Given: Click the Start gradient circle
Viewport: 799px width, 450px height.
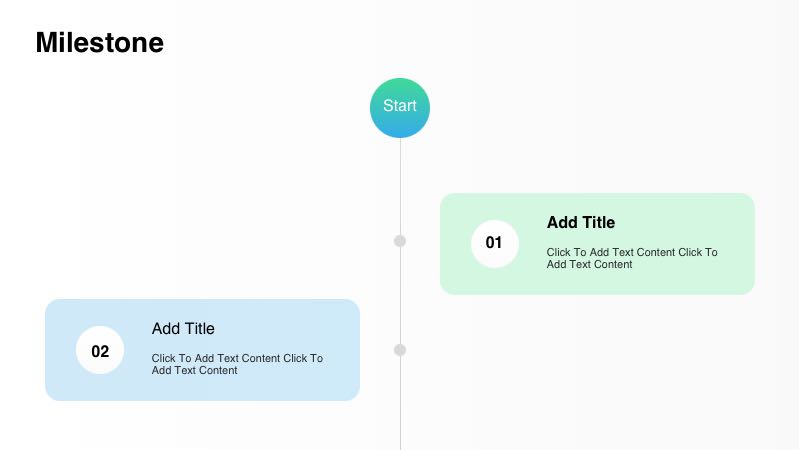Looking at the screenshot, I should coord(400,107).
